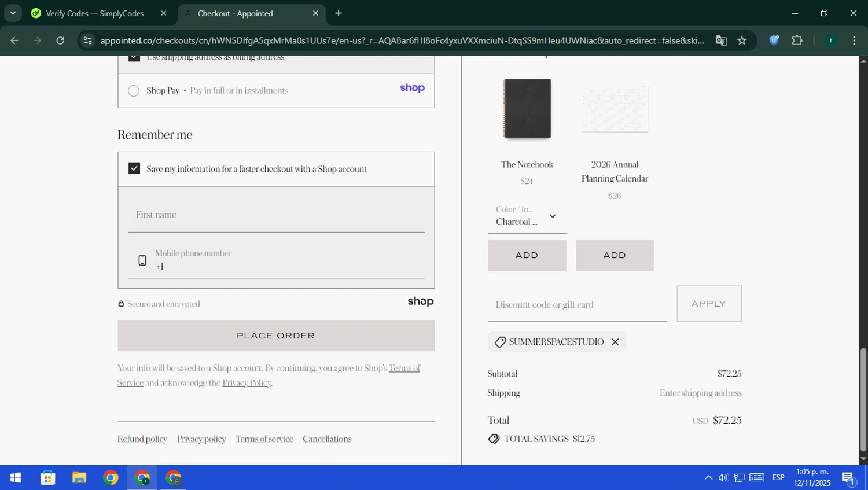Click the tag icon on SUMMERSPACESTUDIO
The height and width of the screenshot is (490, 868).
(500, 342)
